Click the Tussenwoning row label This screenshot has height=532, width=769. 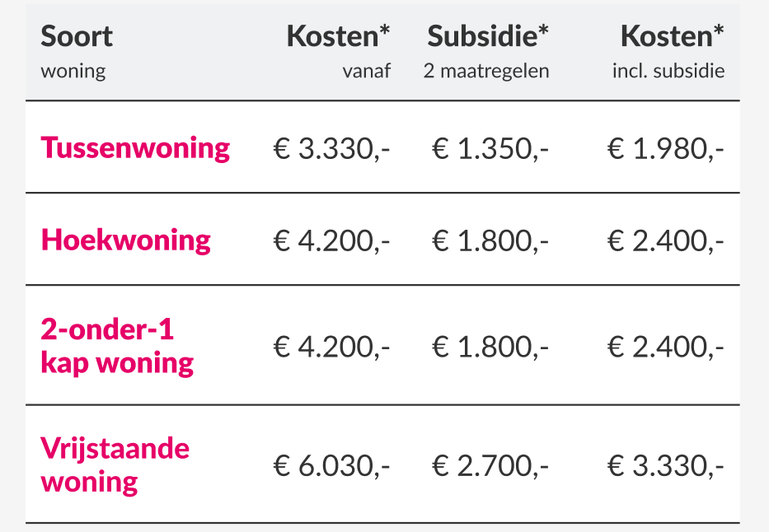tap(135, 148)
